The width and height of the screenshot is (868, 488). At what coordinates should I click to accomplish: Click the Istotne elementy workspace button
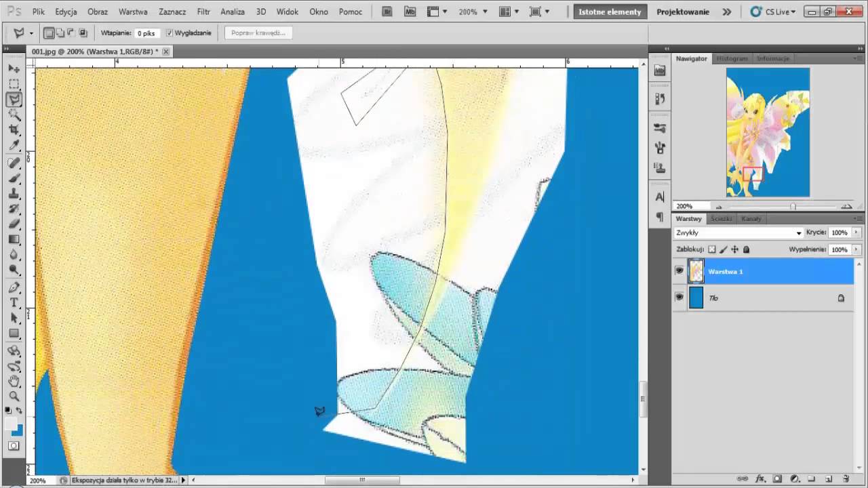(610, 12)
